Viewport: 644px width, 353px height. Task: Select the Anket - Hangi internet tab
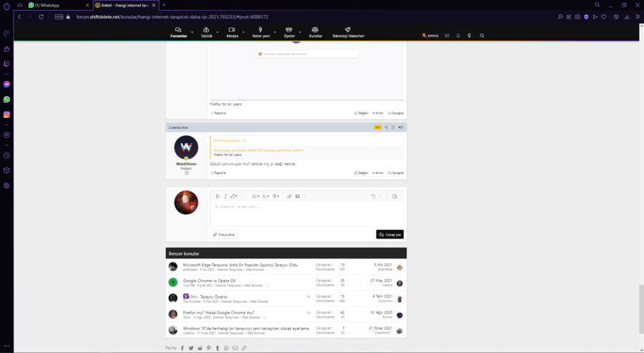click(x=125, y=5)
